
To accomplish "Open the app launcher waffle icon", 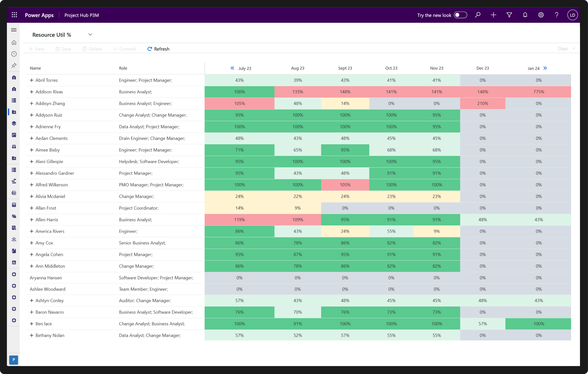I will (x=14, y=15).
